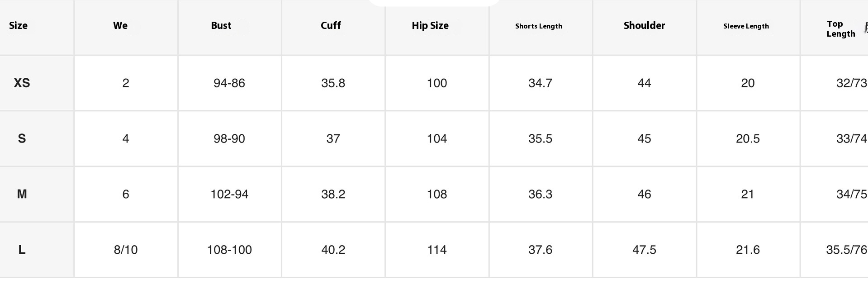Click the Shorts Length header
The height and width of the screenshot is (285, 868).
(539, 26)
